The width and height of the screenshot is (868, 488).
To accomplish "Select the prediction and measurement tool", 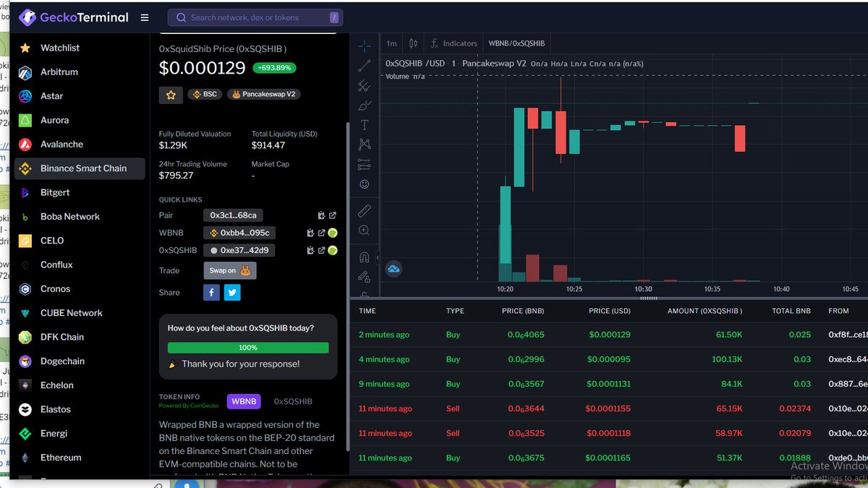I will pos(365,164).
